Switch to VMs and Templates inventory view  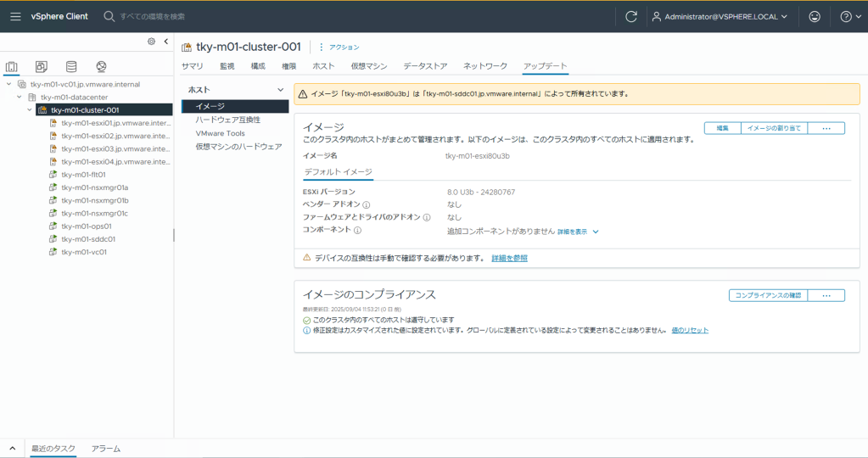point(42,66)
